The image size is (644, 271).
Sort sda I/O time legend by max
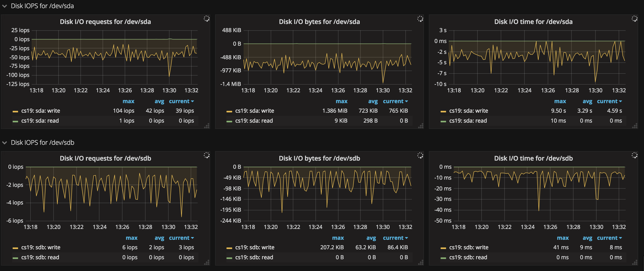click(560, 101)
